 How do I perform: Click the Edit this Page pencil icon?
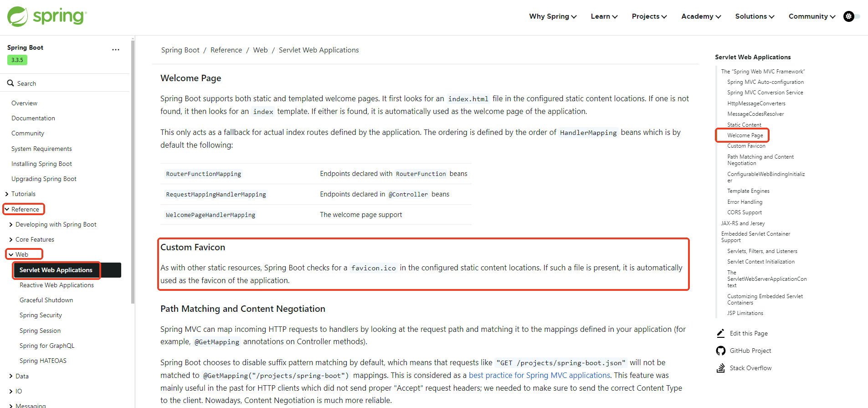(x=720, y=333)
